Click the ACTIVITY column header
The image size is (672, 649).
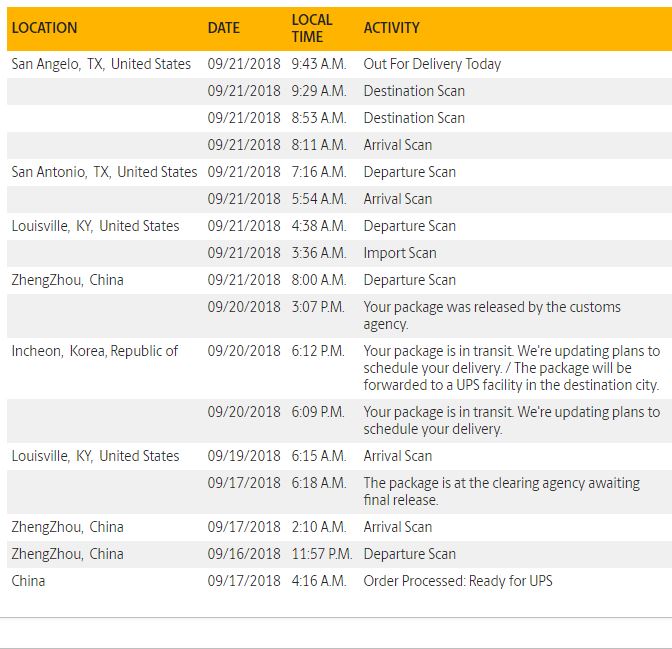(x=391, y=28)
